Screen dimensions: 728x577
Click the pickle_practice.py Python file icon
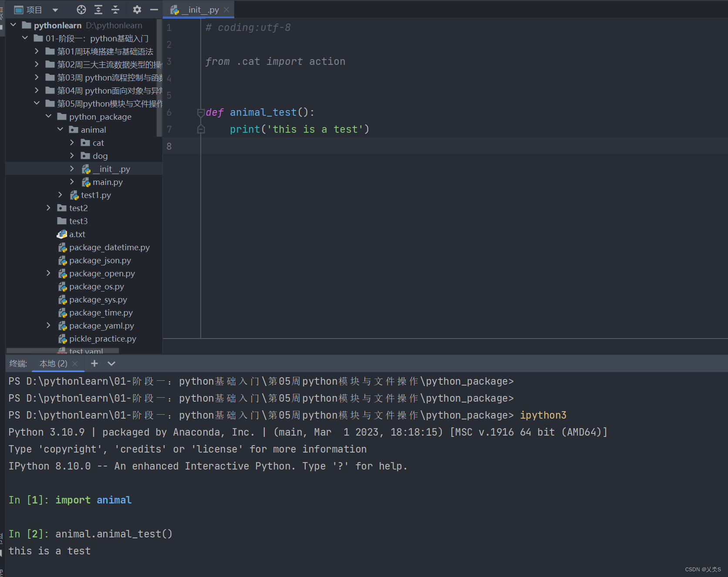[62, 339]
